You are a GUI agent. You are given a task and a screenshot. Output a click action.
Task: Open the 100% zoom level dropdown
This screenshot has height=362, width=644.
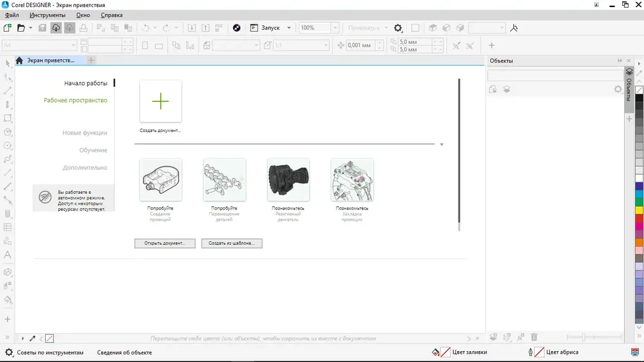point(335,28)
